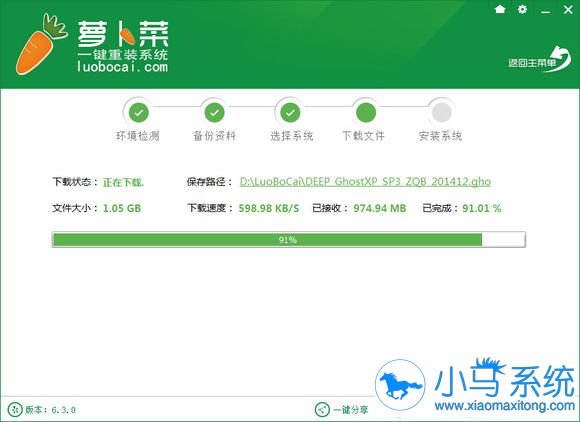The height and width of the screenshot is (422, 580).
Task: Select the 选择系统 step checkmark circle
Action: click(x=290, y=112)
